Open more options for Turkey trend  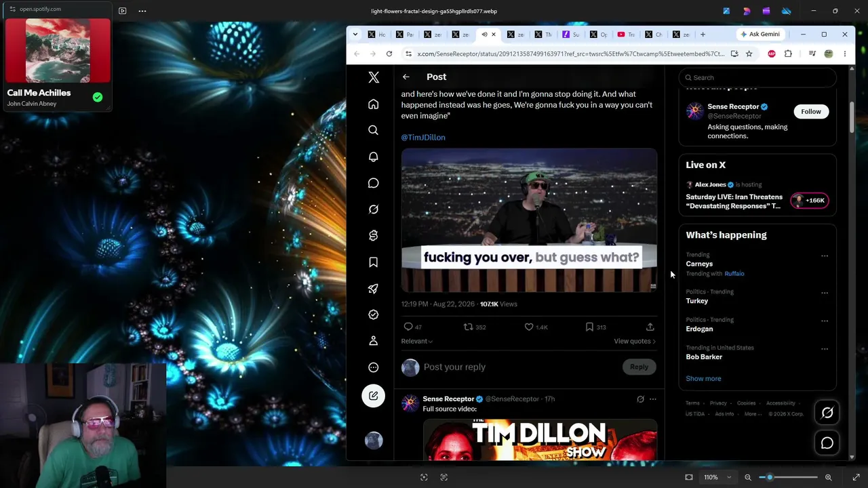click(x=825, y=293)
